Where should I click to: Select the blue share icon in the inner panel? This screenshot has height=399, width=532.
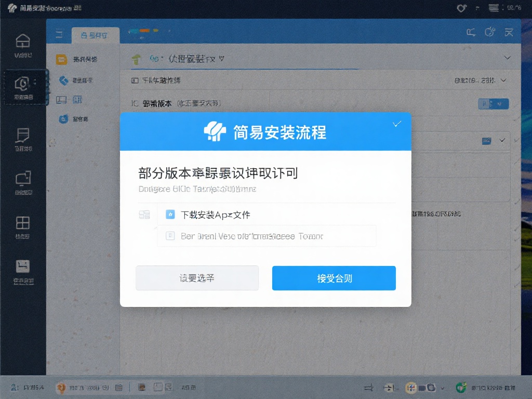(x=63, y=79)
